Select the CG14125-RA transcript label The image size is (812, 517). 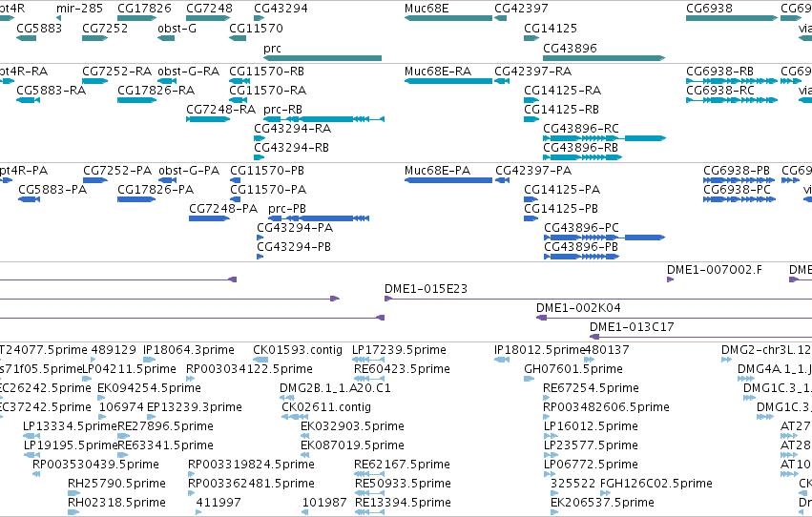click(562, 91)
